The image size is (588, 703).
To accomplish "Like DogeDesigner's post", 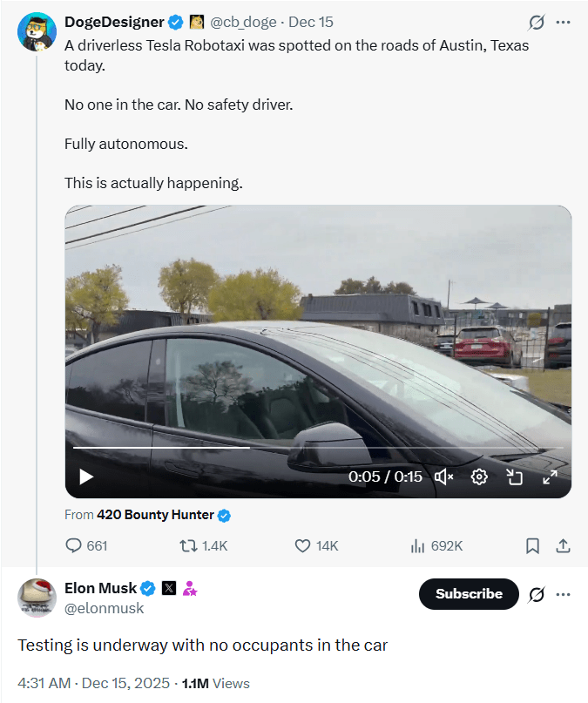I will (x=315, y=545).
